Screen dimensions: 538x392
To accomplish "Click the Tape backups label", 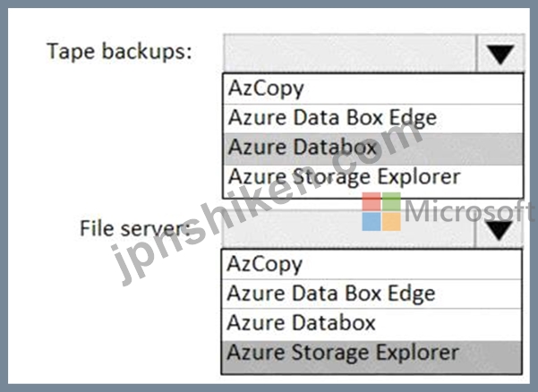I will tap(119, 52).
